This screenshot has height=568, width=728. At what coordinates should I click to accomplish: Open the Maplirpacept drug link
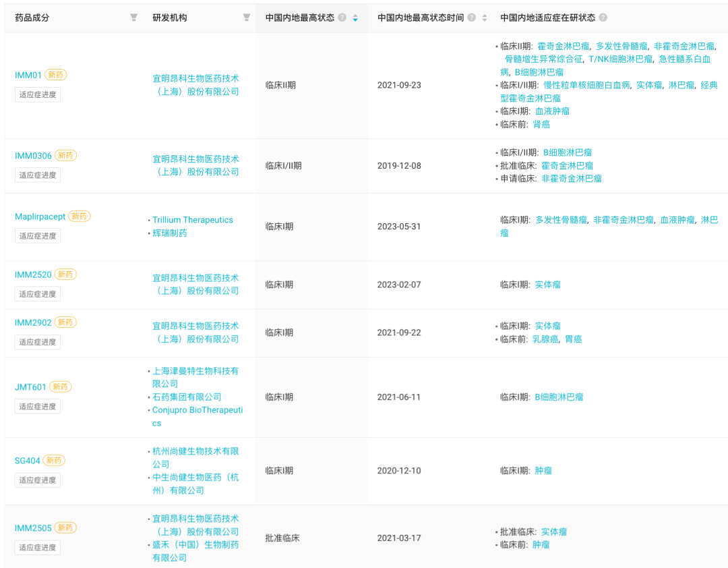point(40,217)
